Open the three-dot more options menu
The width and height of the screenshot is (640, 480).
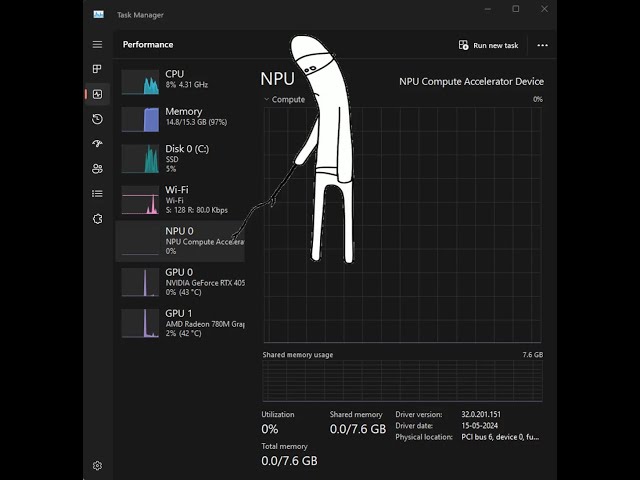tap(542, 45)
